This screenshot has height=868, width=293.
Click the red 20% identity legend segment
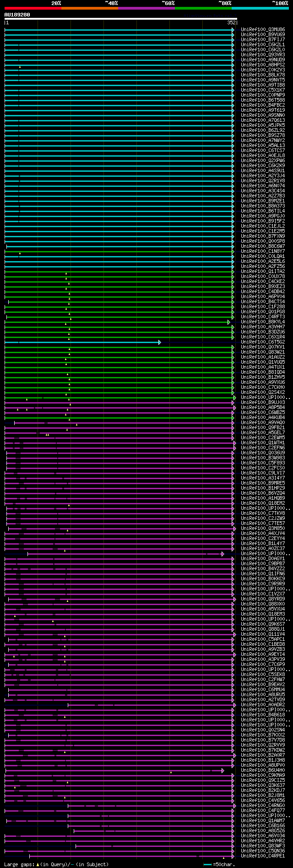click(x=33, y=8)
